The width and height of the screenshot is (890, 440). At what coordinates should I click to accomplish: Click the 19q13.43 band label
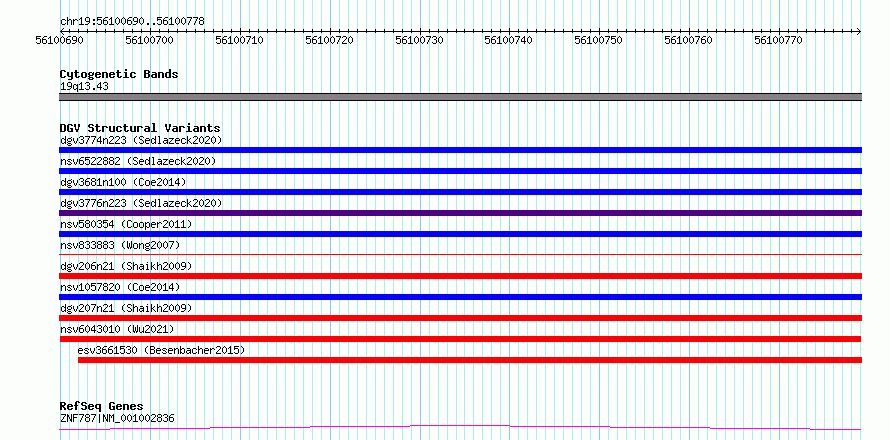84,86
